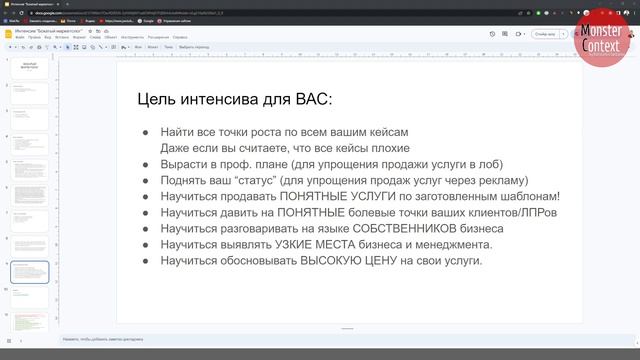Expand the line tool dropdown arrow
The image size is (640, 360).
click(106, 47)
